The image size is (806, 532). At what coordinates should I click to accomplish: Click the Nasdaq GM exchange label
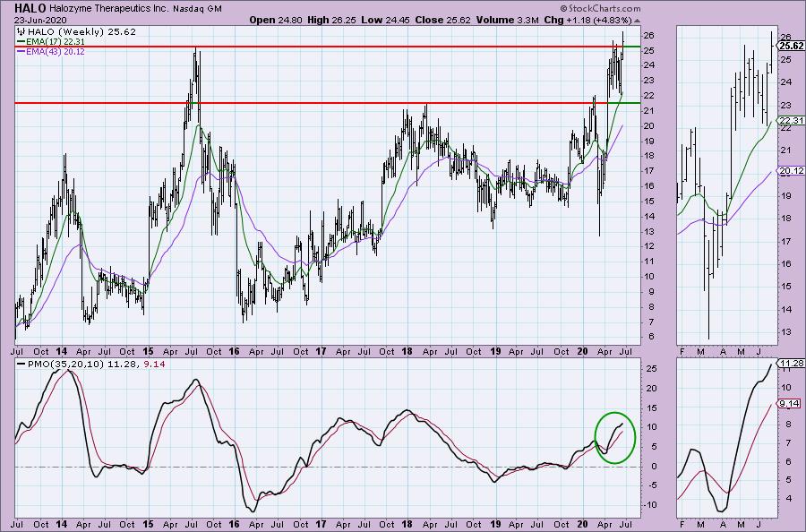pos(197,9)
